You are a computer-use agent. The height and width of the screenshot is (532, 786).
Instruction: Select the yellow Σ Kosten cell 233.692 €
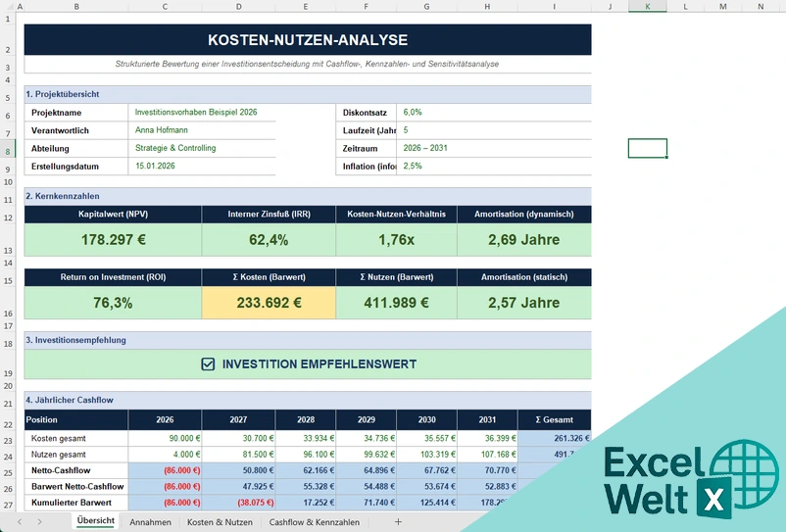tap(269, 303)
